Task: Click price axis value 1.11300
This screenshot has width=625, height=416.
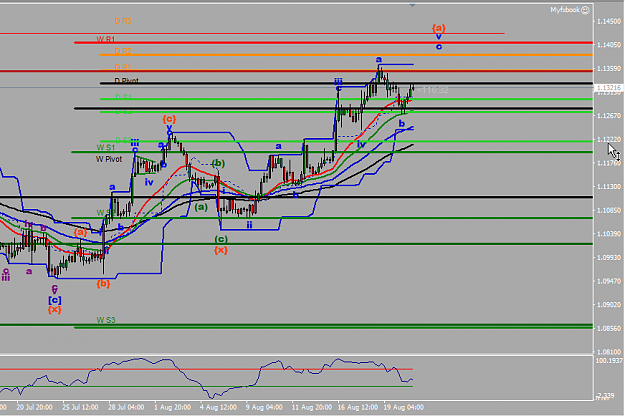Action: [609, 186]
